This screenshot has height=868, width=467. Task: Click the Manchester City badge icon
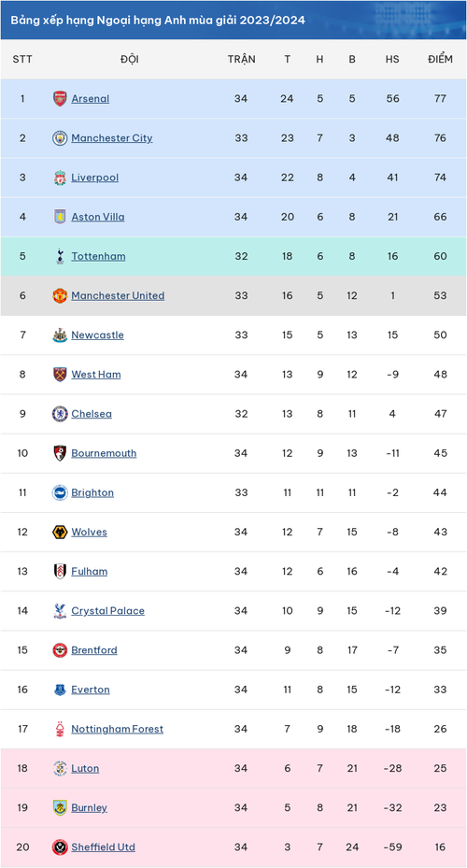pyautogui.click(x=60, y=138)
